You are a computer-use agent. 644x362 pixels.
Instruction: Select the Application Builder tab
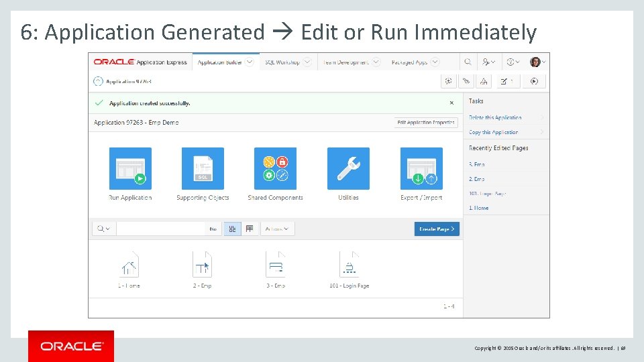pos(220,62)
